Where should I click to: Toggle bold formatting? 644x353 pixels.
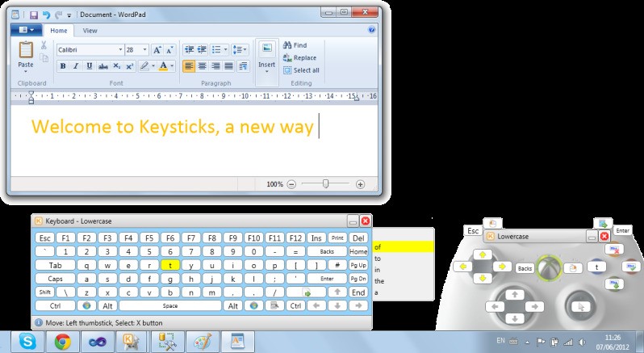63,66
